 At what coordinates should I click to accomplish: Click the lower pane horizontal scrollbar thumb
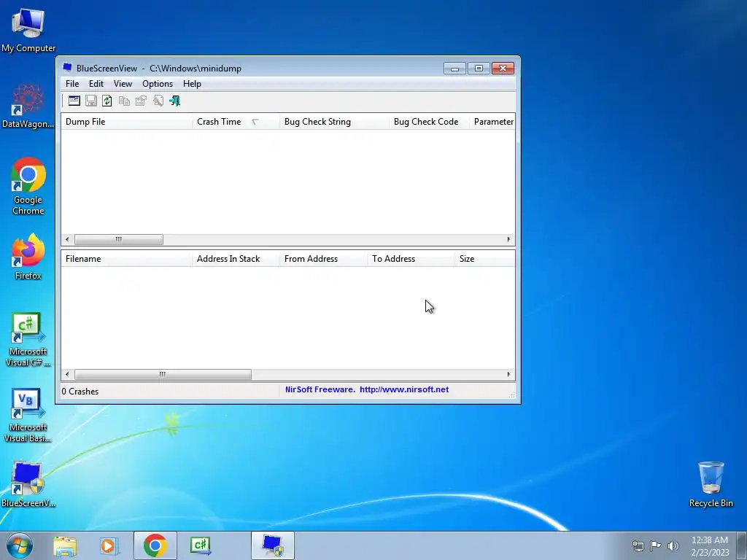point(163,375)
